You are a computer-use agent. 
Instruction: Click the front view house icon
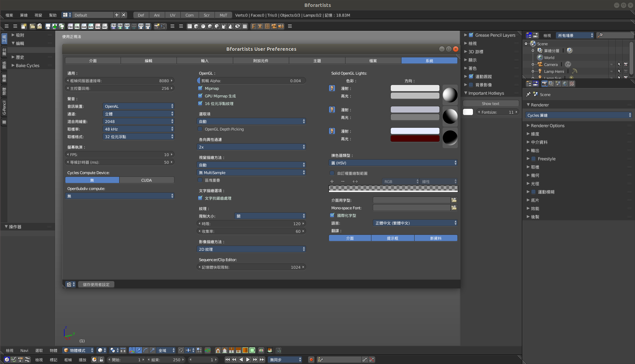coord(218,350)
